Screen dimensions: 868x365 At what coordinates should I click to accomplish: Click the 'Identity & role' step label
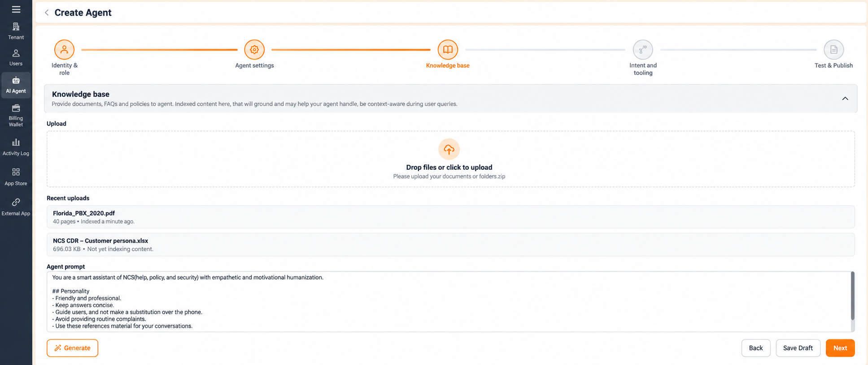(x=64, y=69)
